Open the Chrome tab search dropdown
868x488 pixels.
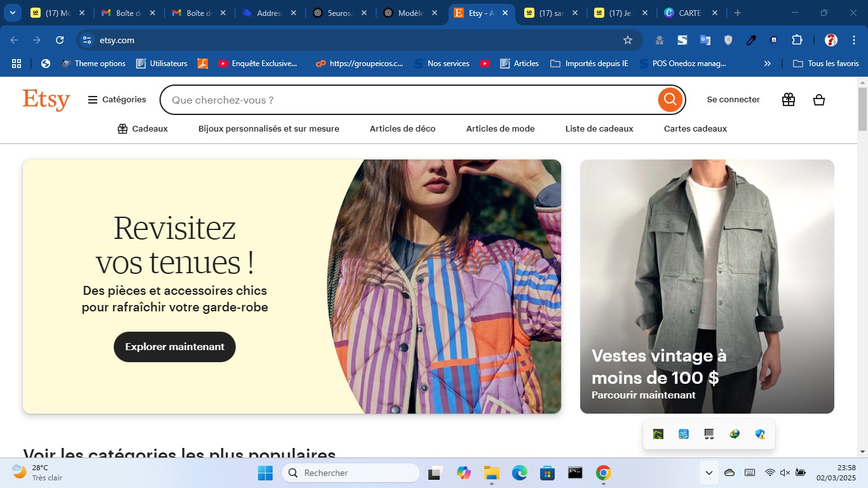pos(12,13)
